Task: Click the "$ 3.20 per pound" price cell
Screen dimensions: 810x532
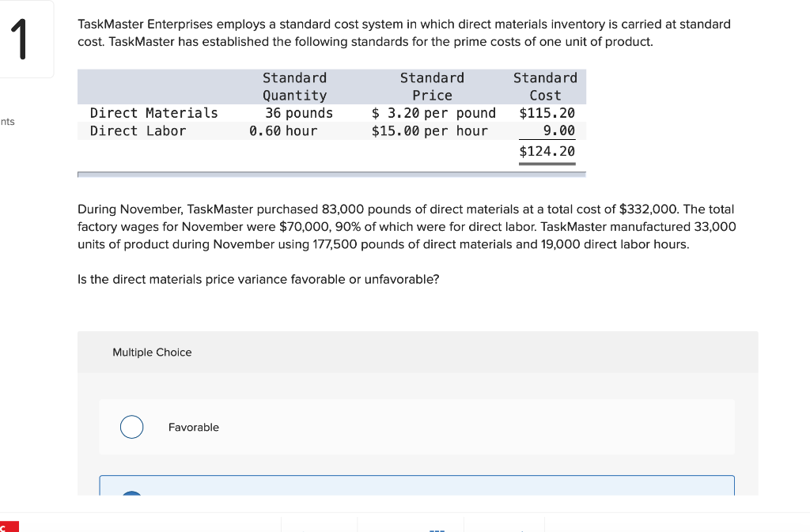Action: pos(433,113)
